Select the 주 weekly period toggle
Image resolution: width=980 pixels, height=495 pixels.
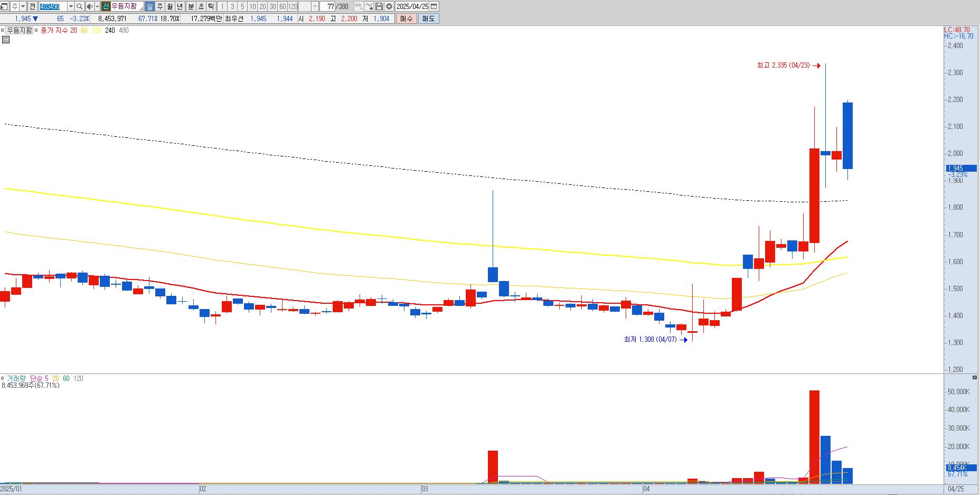click(160, 6)
